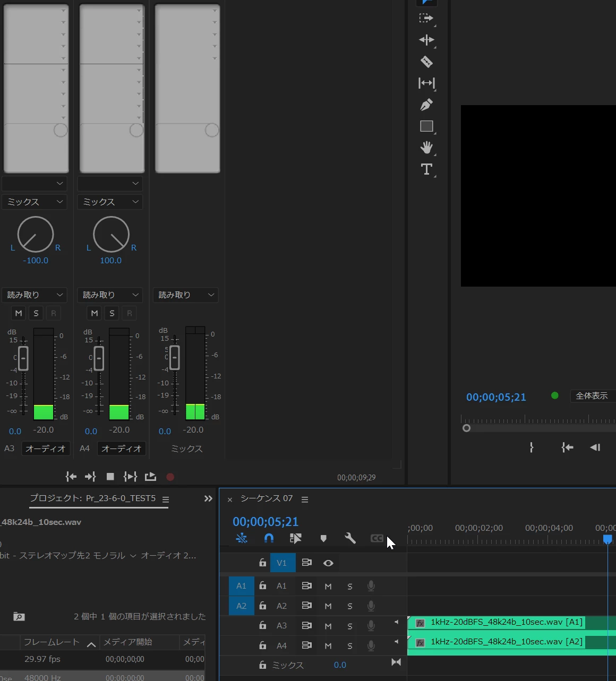
Task: Click the A3 volume fader handle
Action: click(23, 358)
